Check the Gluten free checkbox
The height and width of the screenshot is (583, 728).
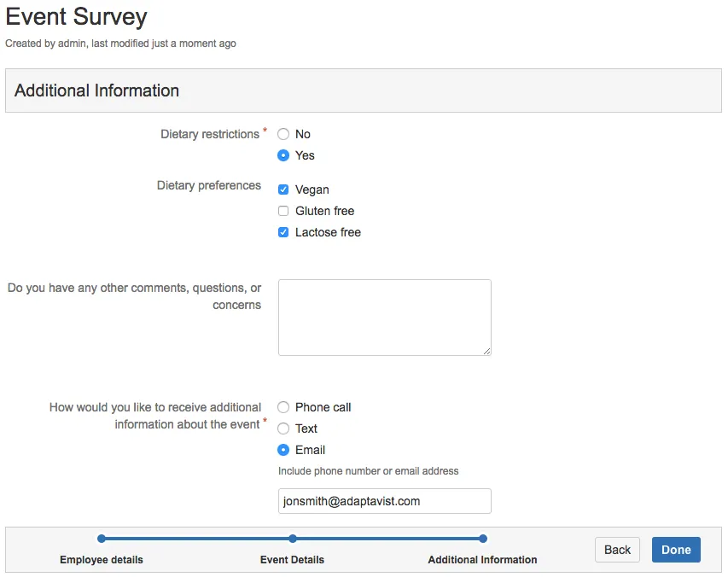pyautogui.click(x=283, y=211)
